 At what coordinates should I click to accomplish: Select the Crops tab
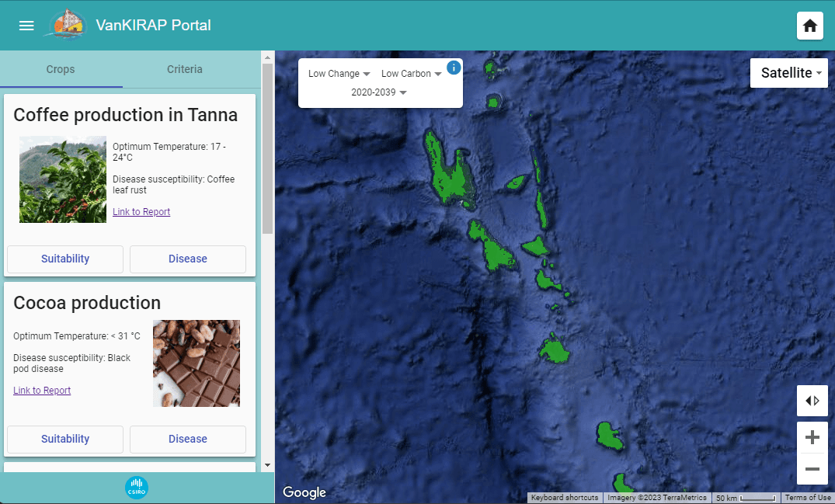(61, 69)
